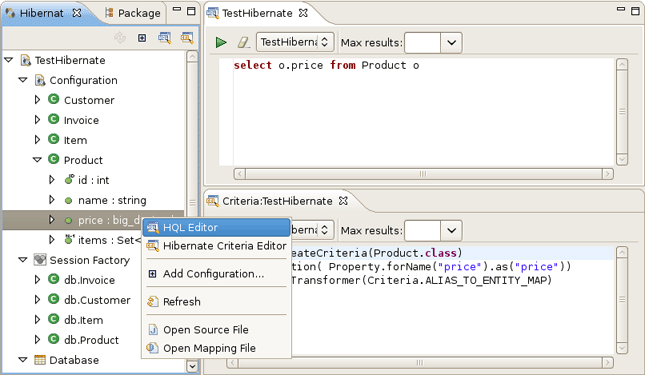Collapse the Product class node
Image resolution: width=645 pixels, height=375 pixels.
coord(37,160)
